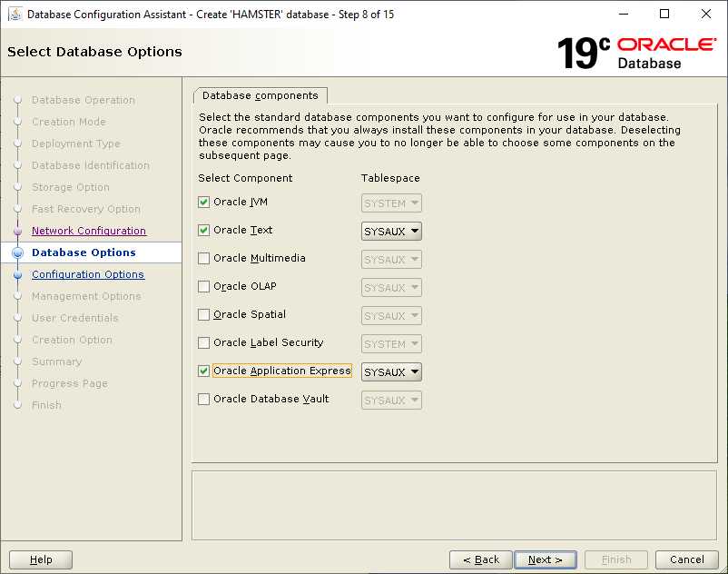Minimize the Database Configuration Assistant window
This screenshot has height=574, width=728.
pyautogui.click(x=624, y=14)
